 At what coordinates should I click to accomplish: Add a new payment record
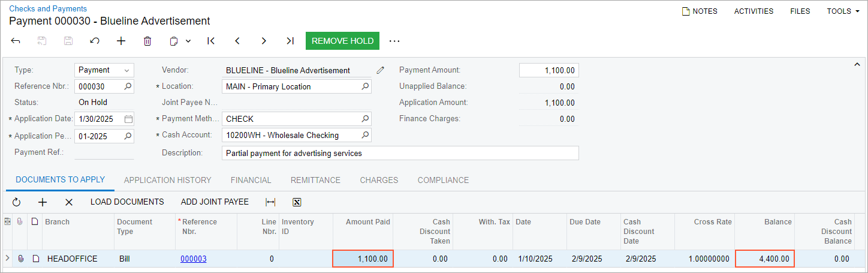click(121, 41)
